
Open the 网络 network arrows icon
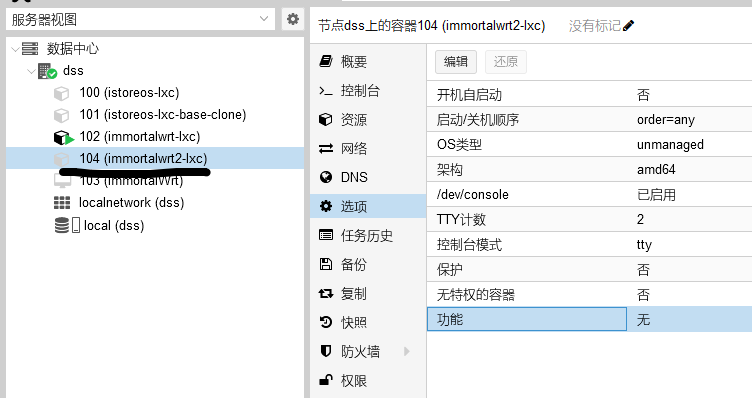click(x=326, y=148)
